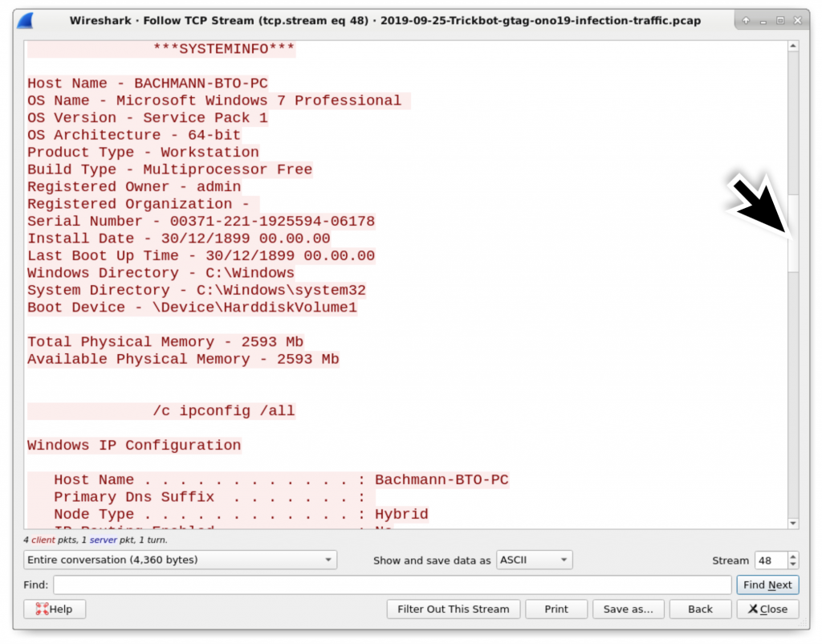The height and width of the screenshot is (644, 822).
Task: Click the Back button
Action: [700, 609]
